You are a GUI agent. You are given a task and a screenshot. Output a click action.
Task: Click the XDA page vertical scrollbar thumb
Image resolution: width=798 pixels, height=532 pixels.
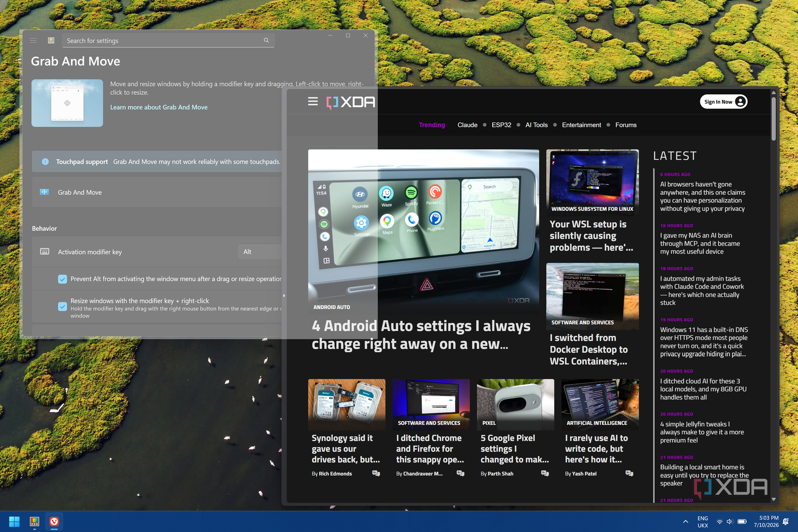pos(774,119)
